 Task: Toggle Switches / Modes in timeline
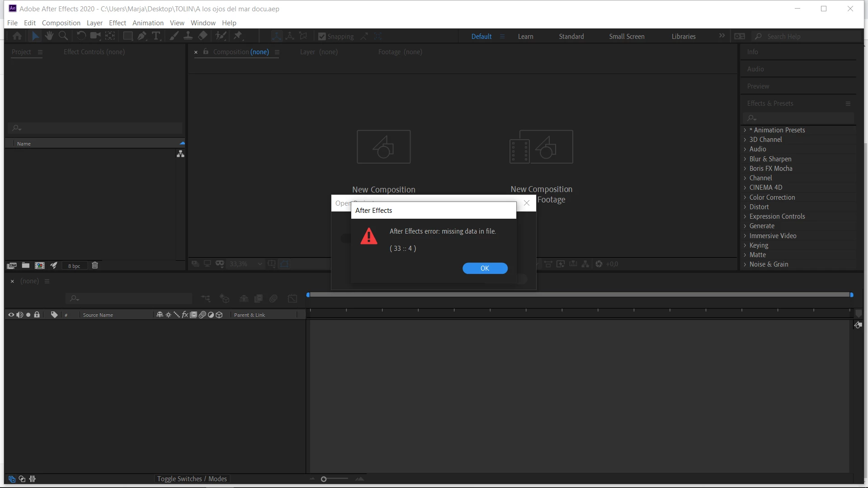pyautogui.click(x=192, y=479)
